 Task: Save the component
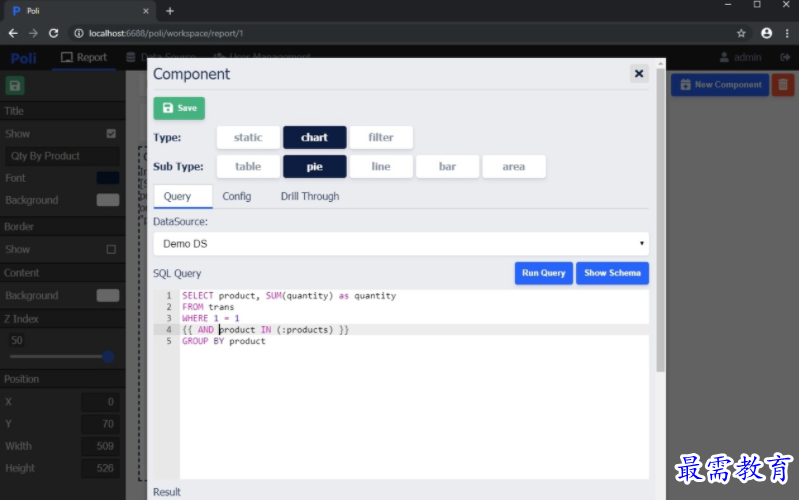[179, 108]
